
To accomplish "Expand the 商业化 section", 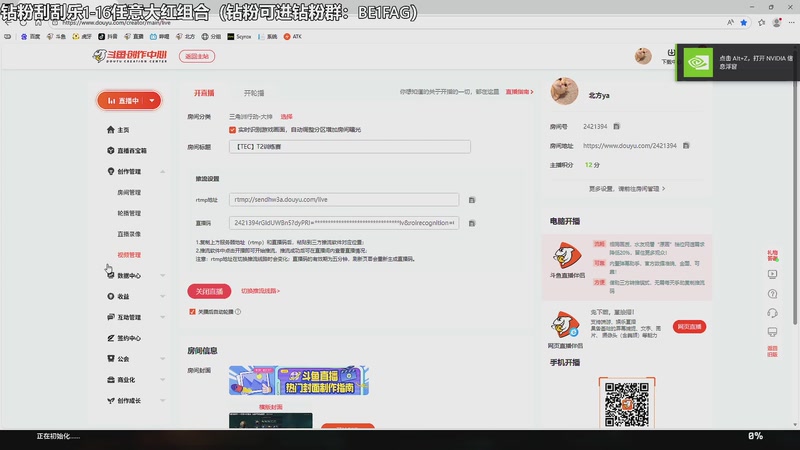I will click(162, 380).
